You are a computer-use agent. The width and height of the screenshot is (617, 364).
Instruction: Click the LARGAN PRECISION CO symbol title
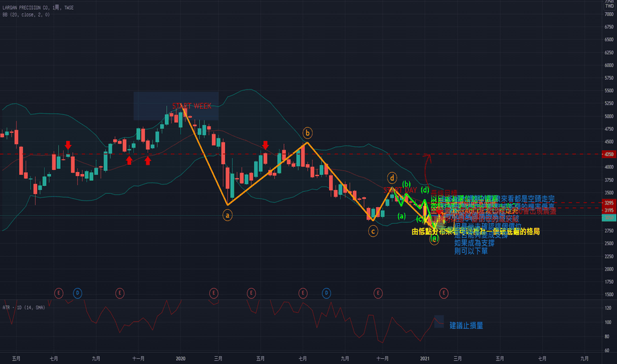click(x=38, y=7)
